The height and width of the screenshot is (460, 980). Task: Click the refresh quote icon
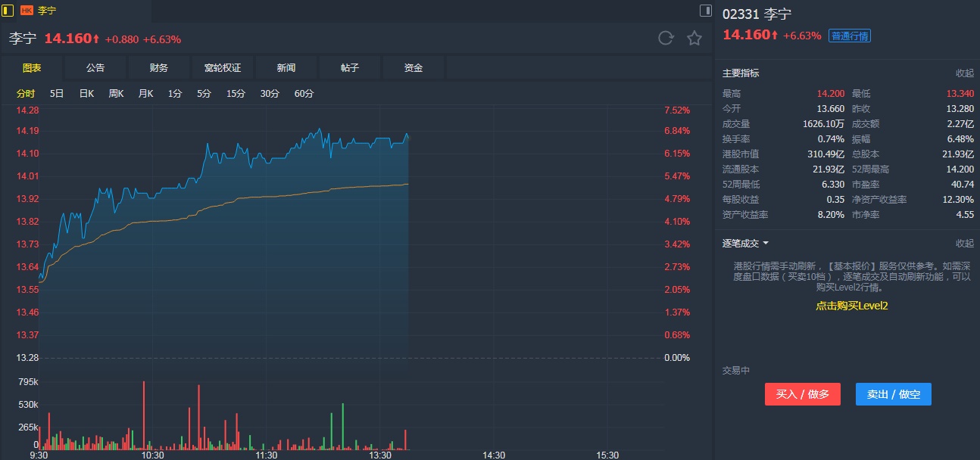point(666,39)
